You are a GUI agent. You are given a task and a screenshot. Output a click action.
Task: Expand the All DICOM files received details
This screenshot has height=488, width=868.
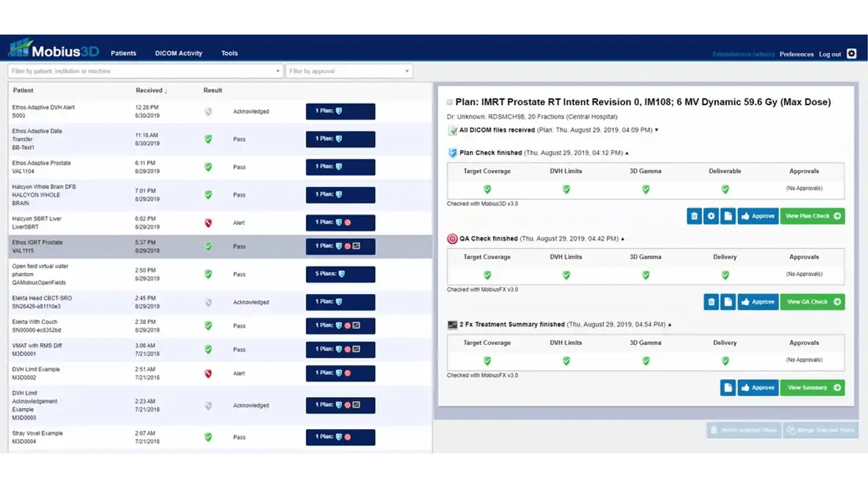pos(656,130)
